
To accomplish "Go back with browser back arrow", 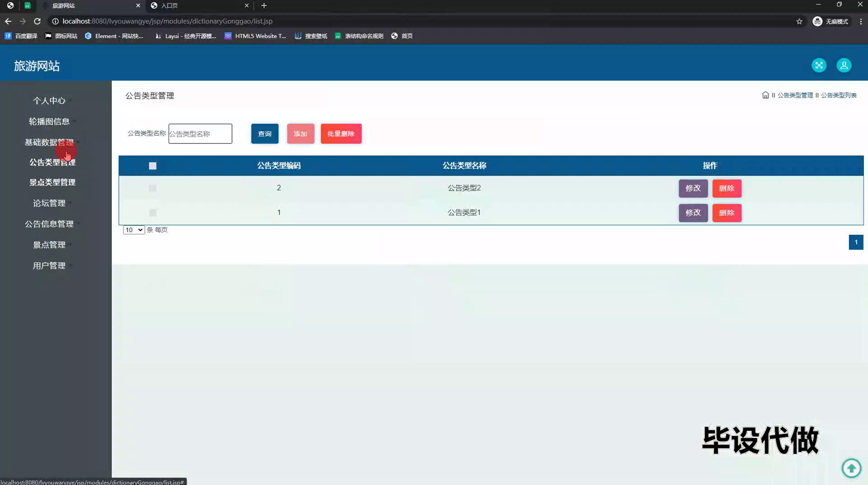I will [x=8, y=21].
